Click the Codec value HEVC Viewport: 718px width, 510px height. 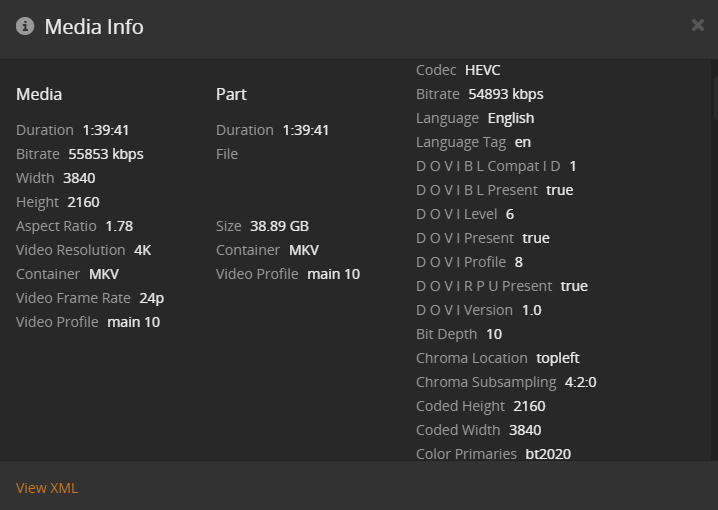pyautogui.click(x=482, y=70)
